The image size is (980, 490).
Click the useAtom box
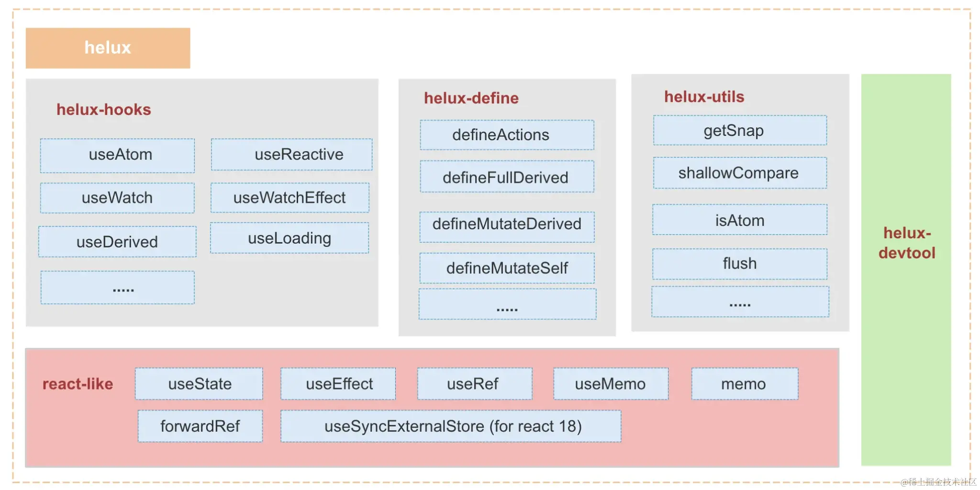[117, 156]
